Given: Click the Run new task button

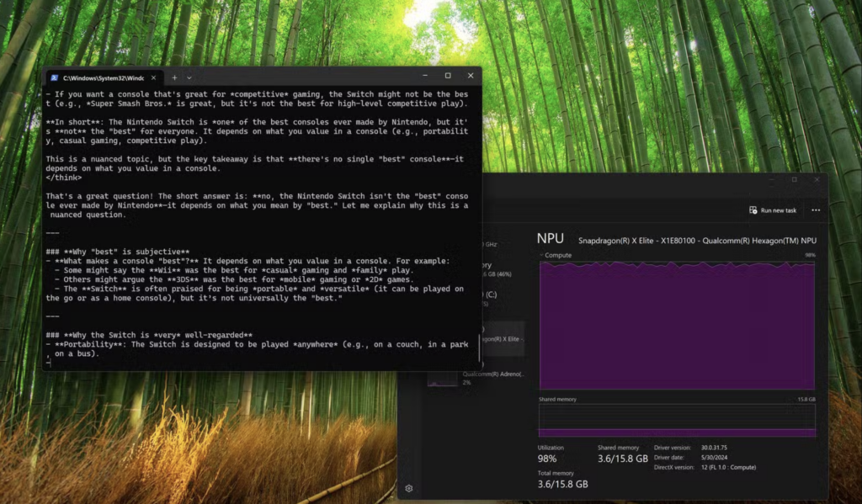Looking at the screenshot, I should pyautogui.click(x=773, y=210).
